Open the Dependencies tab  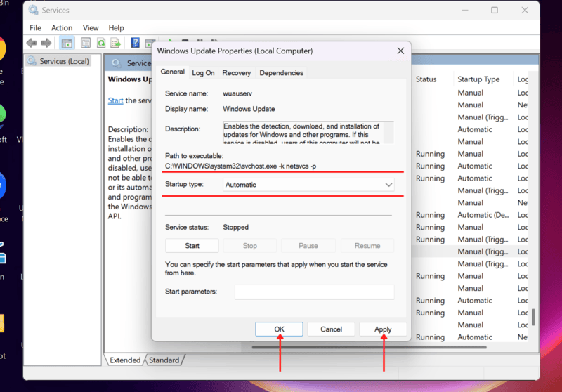pos(281,73)
